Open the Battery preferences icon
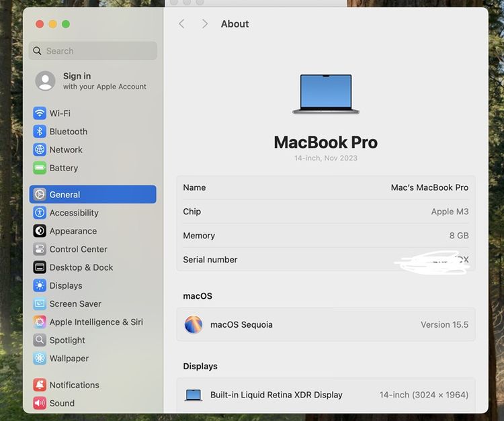Screen dimensions: 504x421 click(x=40, y=168)
